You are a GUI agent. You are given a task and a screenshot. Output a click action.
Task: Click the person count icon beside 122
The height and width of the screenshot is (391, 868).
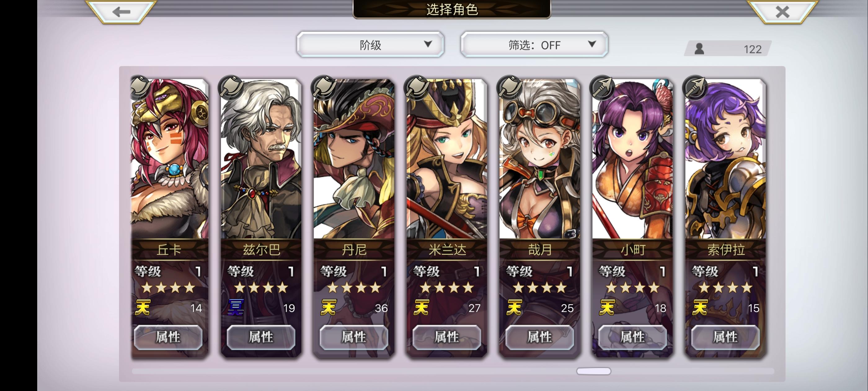point(699,49)
